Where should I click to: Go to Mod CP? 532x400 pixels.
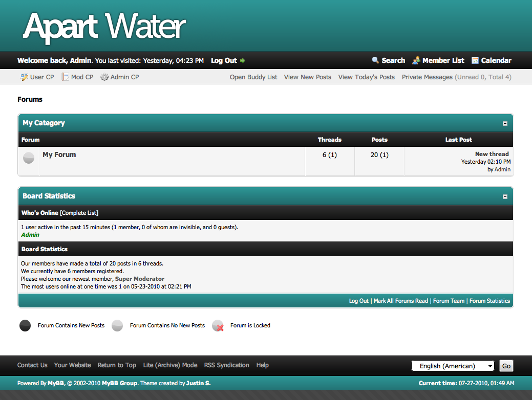coord(82,77)
